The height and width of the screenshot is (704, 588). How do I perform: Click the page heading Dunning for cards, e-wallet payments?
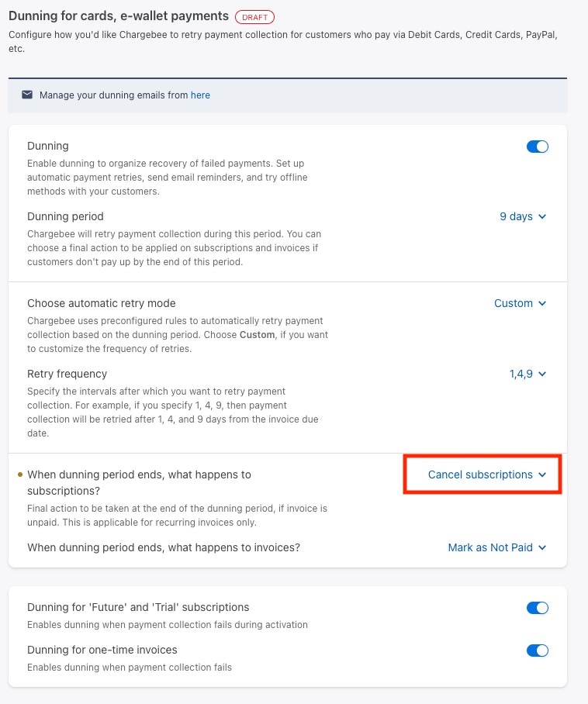[119, 16]
